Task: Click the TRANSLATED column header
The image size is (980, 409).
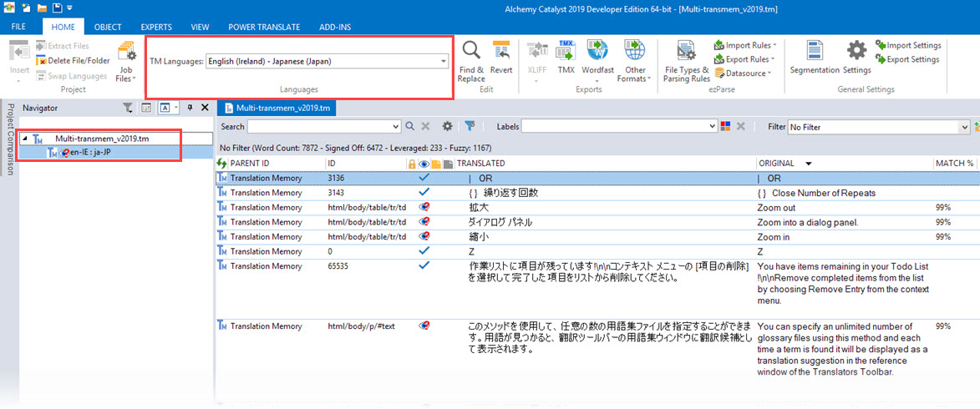Action: (480, 163)
